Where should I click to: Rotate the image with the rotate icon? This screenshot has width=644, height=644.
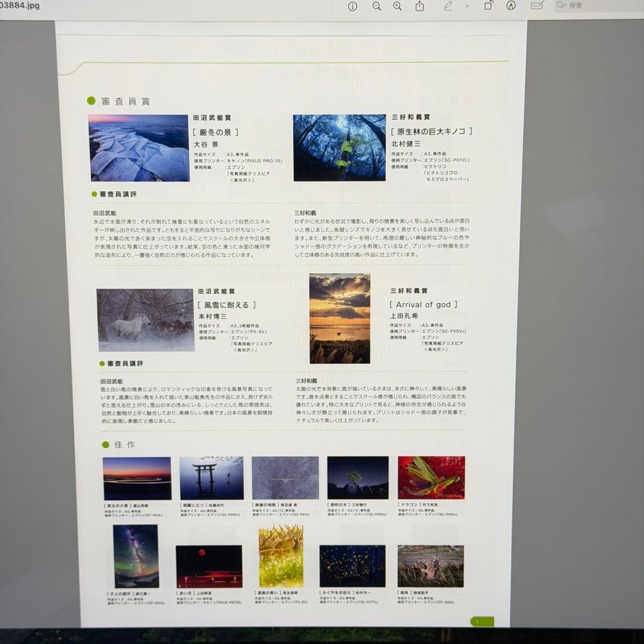[x=488, y=6]
